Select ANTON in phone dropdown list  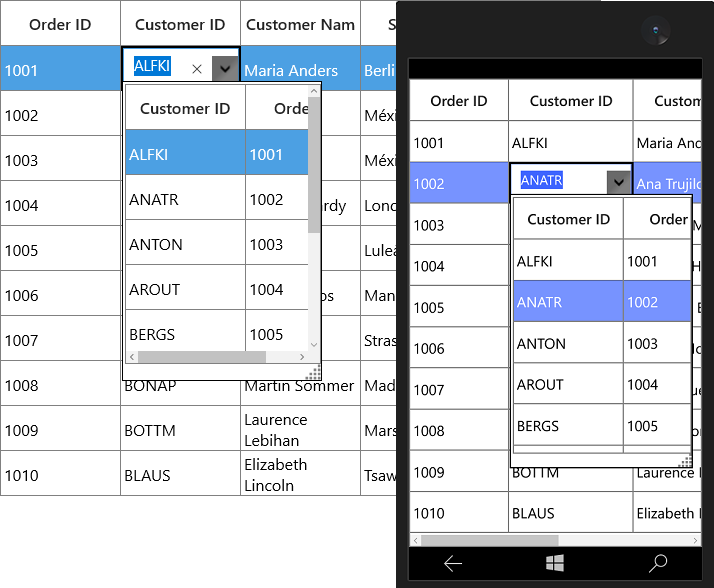coord(568,344)
